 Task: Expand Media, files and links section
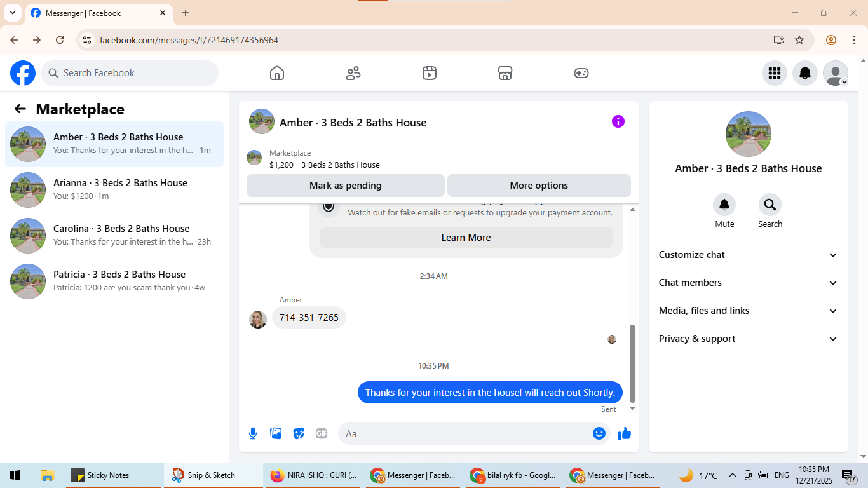(x=749, y=311)
